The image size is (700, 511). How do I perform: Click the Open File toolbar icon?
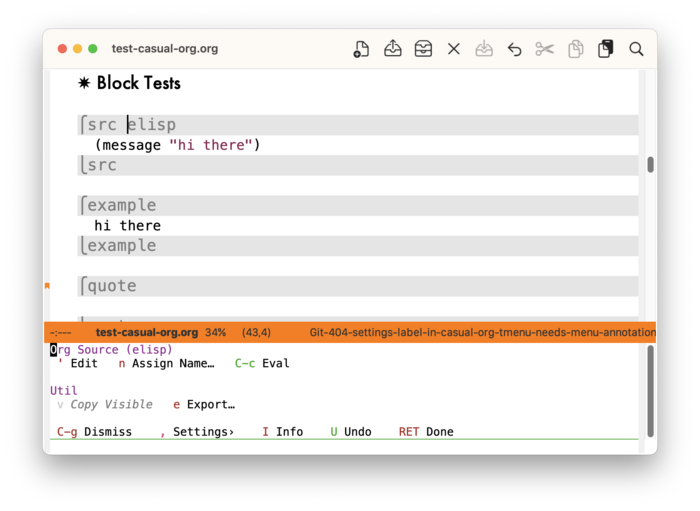(x=392, y=48)
